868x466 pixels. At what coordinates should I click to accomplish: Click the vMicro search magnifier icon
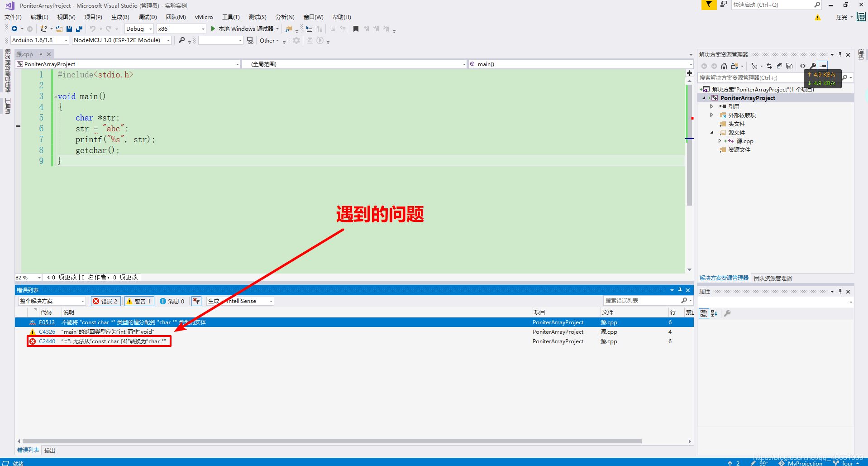coord(181,40)
